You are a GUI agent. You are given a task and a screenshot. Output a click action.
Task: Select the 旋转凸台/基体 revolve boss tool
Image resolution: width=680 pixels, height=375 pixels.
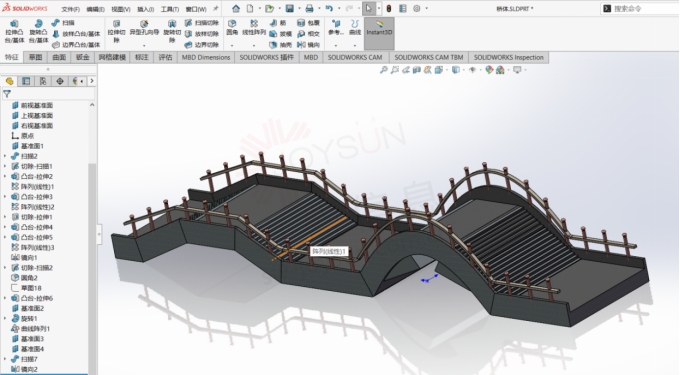(x=39, y=24)
